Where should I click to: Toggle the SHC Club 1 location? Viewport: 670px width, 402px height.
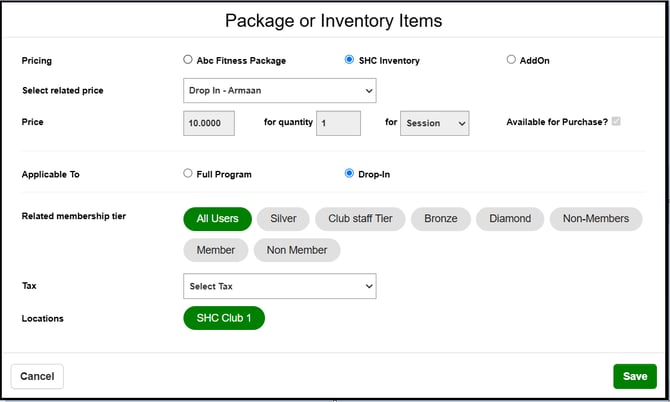point(224,318)
